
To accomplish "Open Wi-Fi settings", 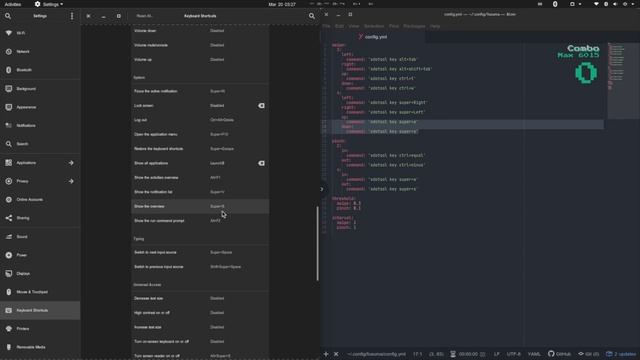I will click(40, 33).
